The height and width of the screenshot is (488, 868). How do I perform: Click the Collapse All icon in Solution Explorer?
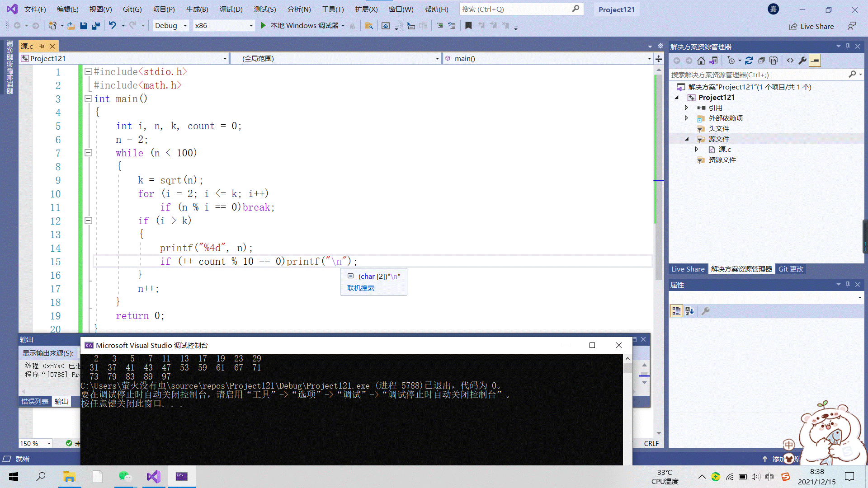[x=761, y=61]
